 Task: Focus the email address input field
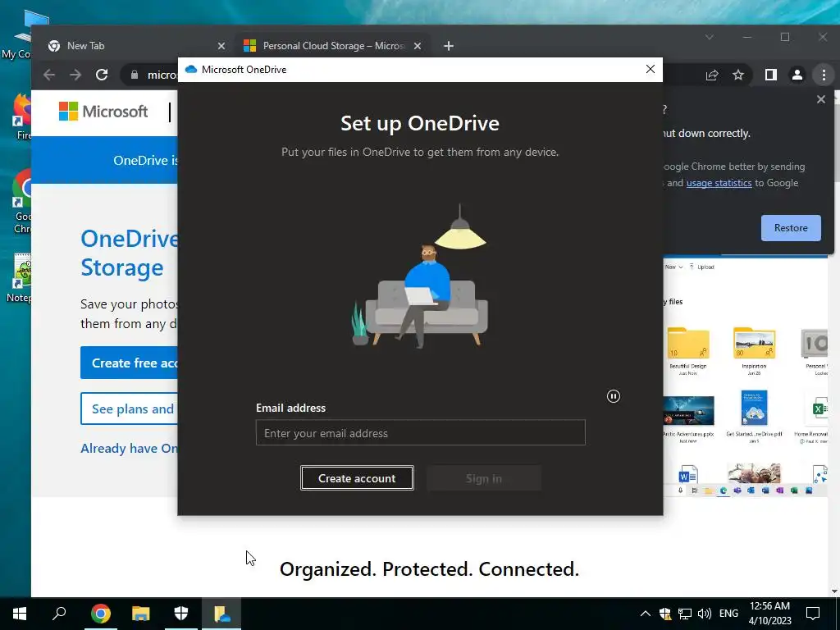point(421,433)
